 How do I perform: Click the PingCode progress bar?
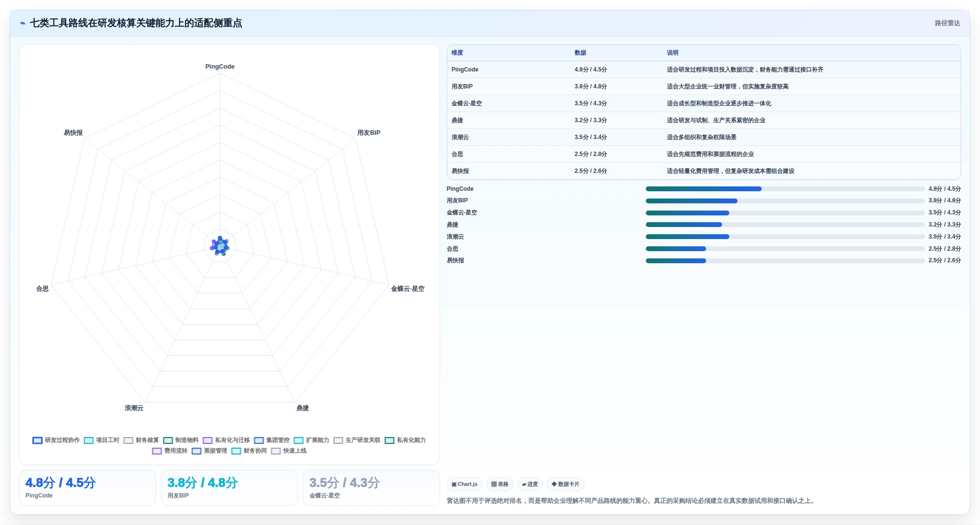[785, 189]
